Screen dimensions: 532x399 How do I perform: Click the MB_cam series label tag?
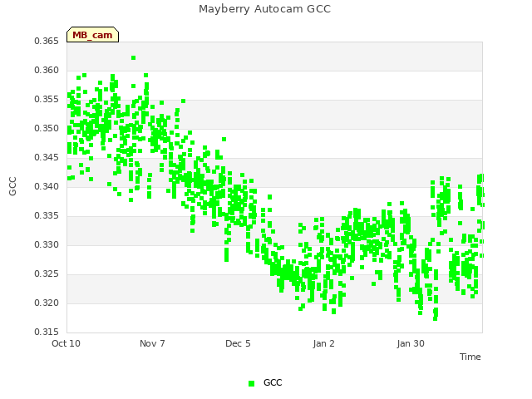point(92,35)
